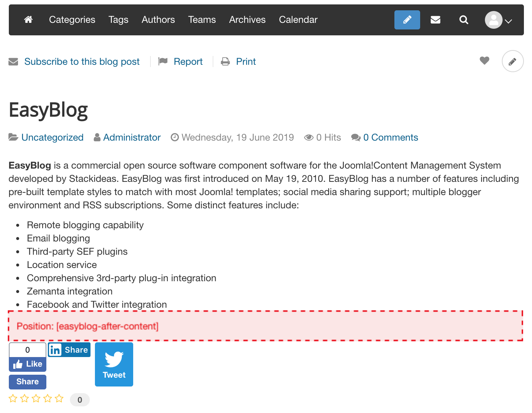Click the flag icon beside Report
Screen dimensions: 532x413
[163, 61]
